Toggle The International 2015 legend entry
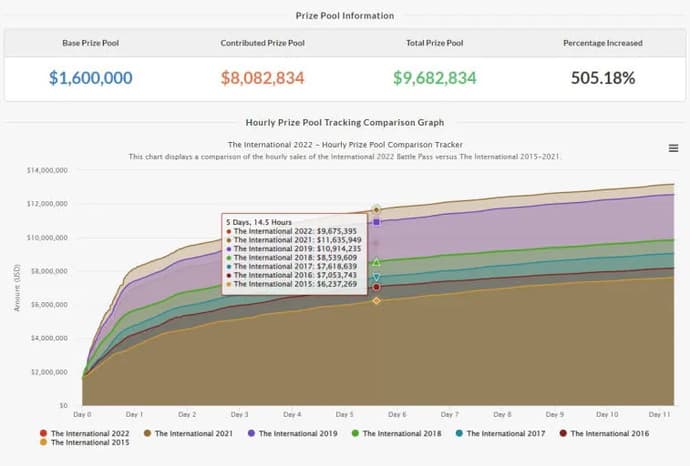 pos(85,442)
